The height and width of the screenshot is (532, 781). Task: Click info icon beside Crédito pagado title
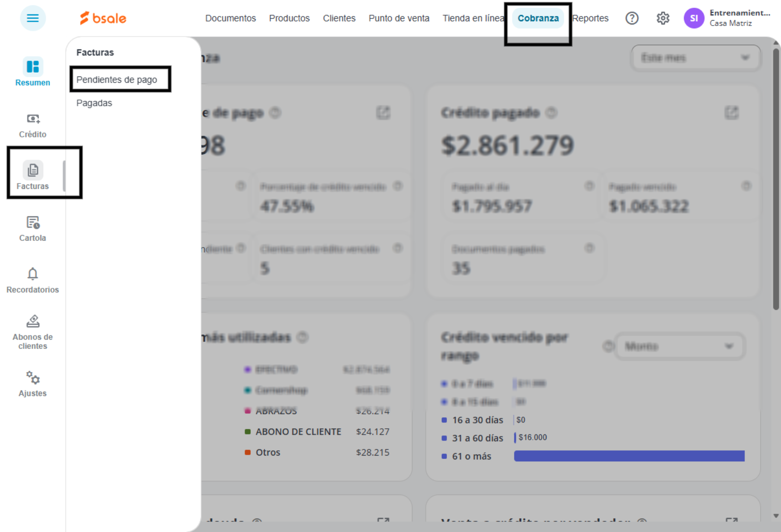(552, 113)
